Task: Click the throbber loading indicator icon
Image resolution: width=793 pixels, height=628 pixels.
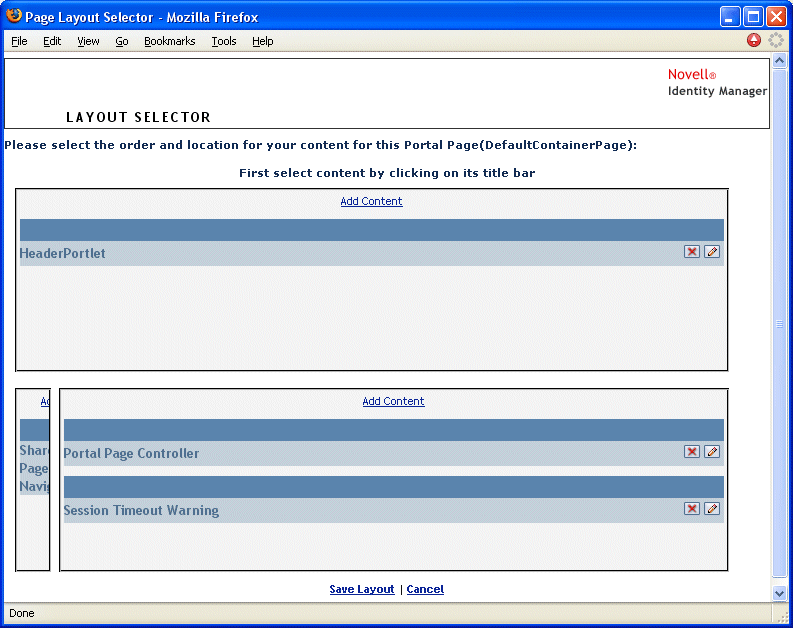Action: [x=776, y=40]
